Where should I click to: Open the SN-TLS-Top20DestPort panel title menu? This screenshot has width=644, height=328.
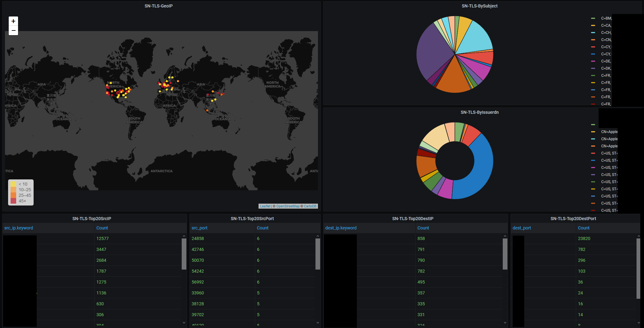[x=573, y=219]
